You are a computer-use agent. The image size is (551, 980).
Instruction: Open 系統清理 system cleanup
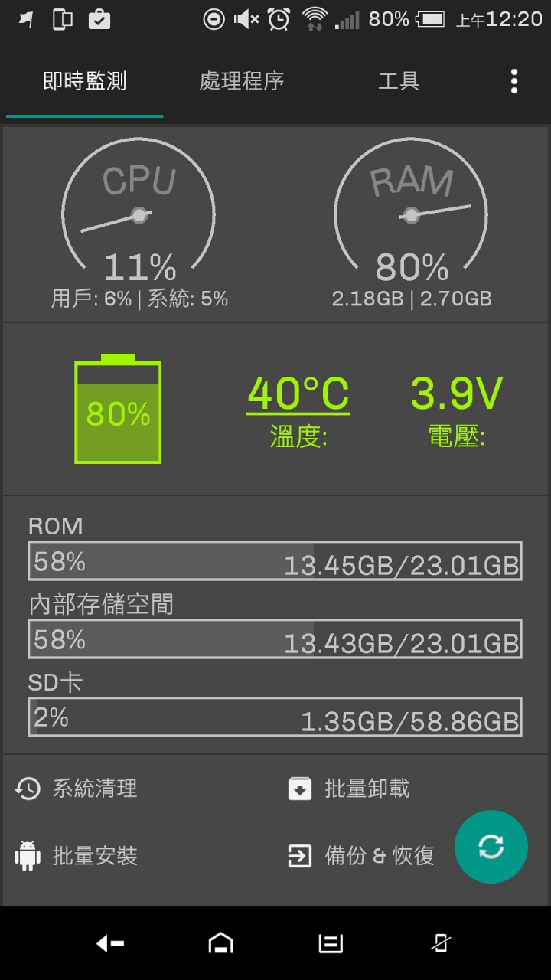click(95, 789)
